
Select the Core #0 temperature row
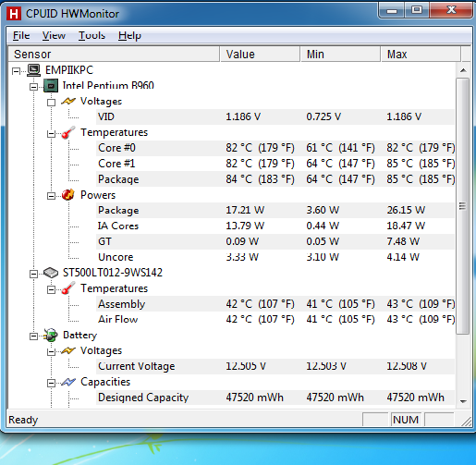[x=275, y=148]
